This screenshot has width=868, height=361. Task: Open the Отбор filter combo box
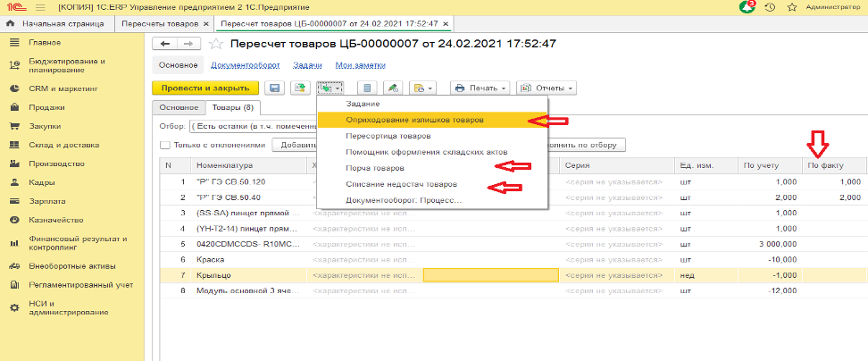tap(253, 126)
